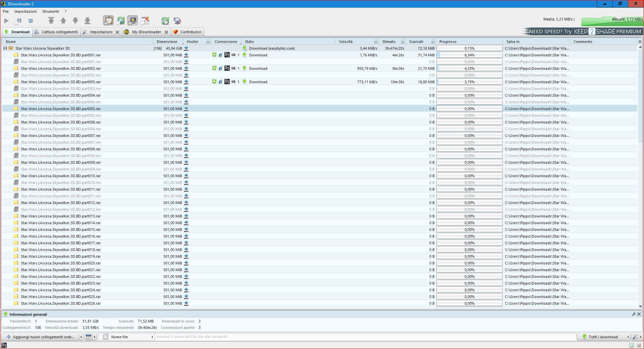Image resolution: width=644 pixels, height=349 pixels.
Task: Click the package 0,15% progress bar
Action: [x=469, y=48]
